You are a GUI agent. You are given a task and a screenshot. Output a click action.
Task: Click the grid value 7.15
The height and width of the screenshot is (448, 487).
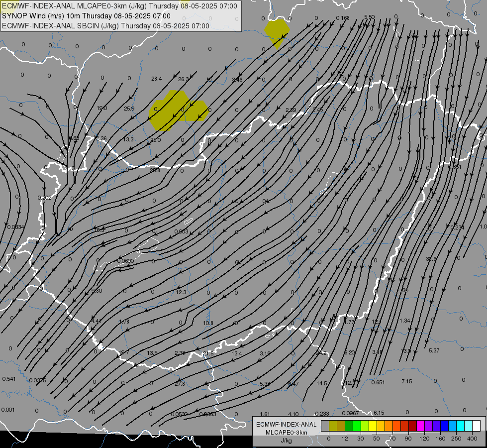[x=406, y=381]
